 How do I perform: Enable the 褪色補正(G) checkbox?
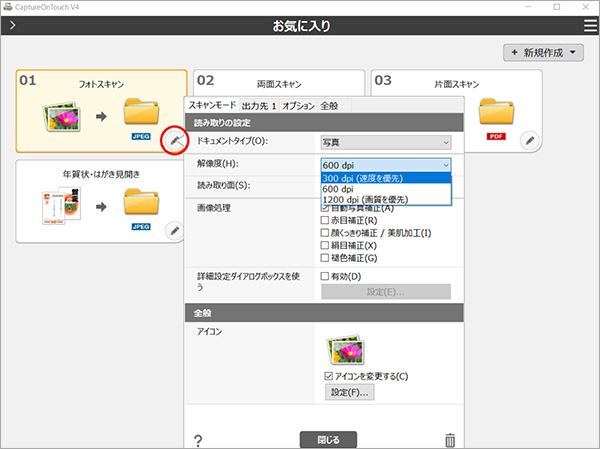coord(325,258)
